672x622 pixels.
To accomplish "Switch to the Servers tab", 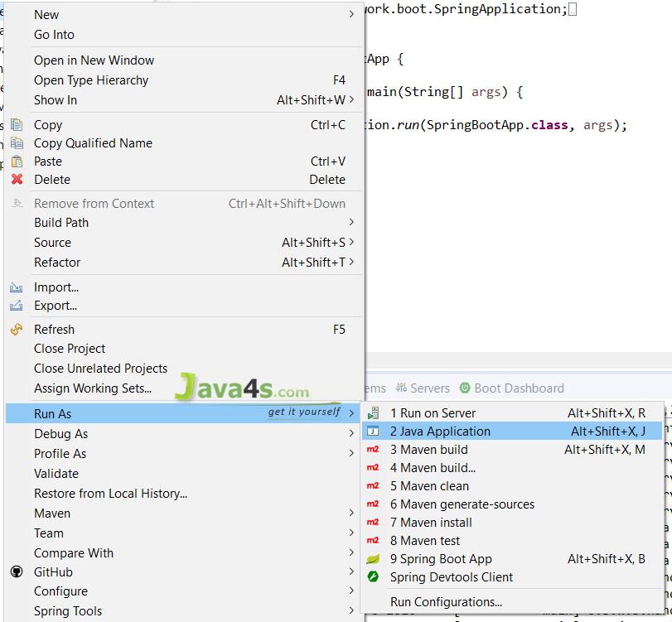I will click(423, 388).
